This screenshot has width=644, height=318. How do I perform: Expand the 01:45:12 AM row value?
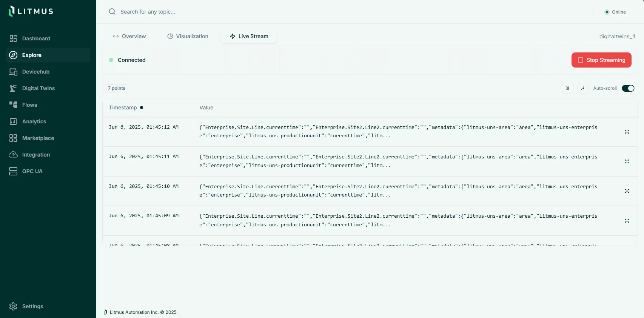[x=627, y=132]
